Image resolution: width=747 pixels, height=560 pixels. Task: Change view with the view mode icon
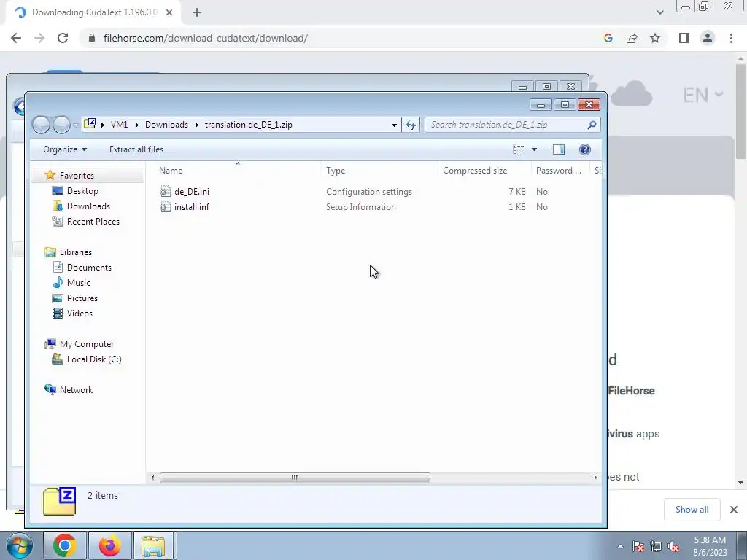pyautogui.click(x=519, y=149)
